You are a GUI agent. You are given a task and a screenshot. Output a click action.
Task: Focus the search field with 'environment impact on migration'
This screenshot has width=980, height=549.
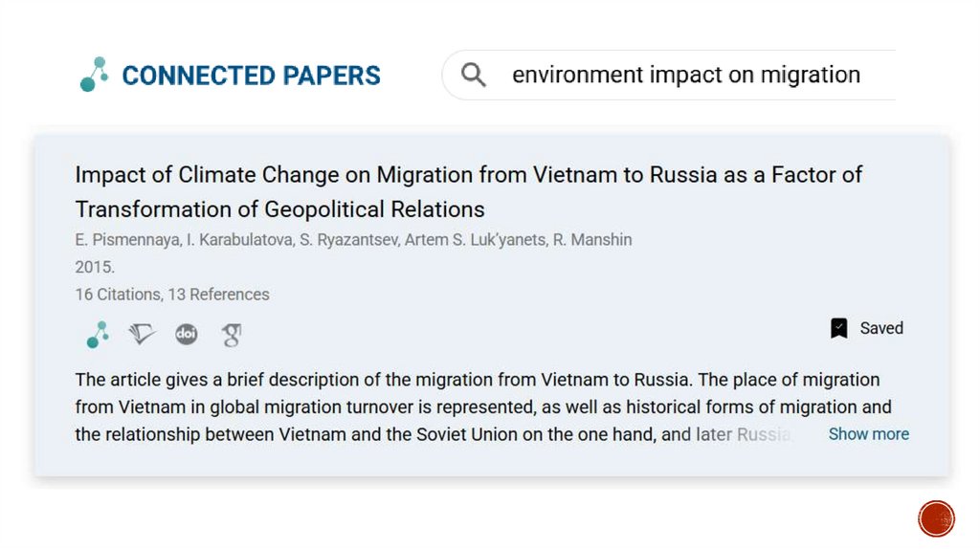tap(685, 75)
